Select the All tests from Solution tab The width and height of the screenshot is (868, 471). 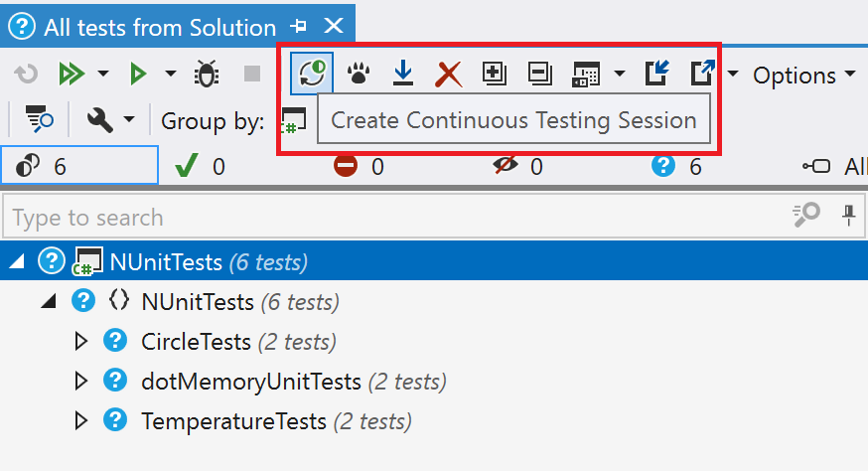(x=159, y=28)
